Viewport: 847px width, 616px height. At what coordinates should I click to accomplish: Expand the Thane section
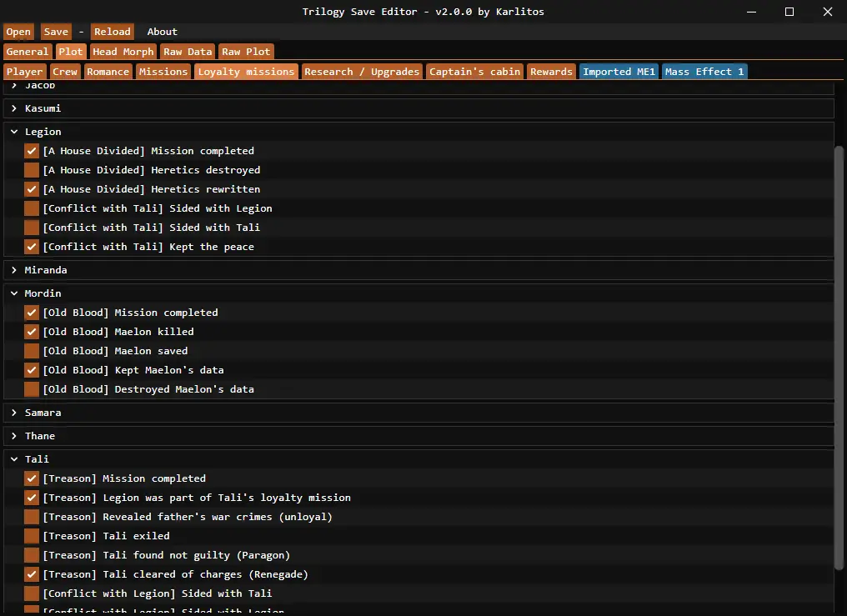click(418, 436)
